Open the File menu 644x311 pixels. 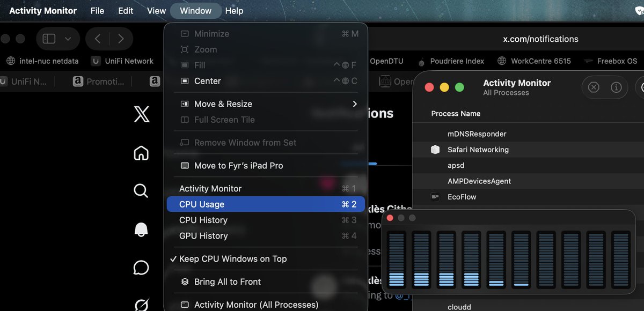click(x=97, y=11)
